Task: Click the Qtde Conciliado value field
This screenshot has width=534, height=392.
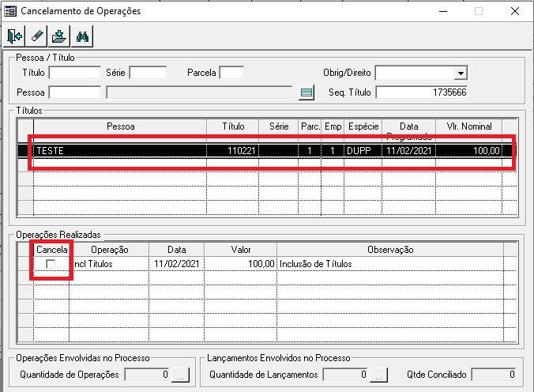Action: click(494, 375)
